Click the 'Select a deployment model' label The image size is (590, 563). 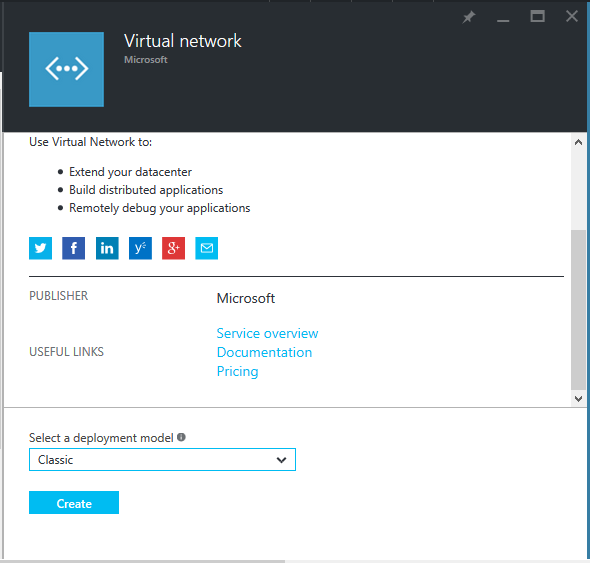[x=101, y=438]
